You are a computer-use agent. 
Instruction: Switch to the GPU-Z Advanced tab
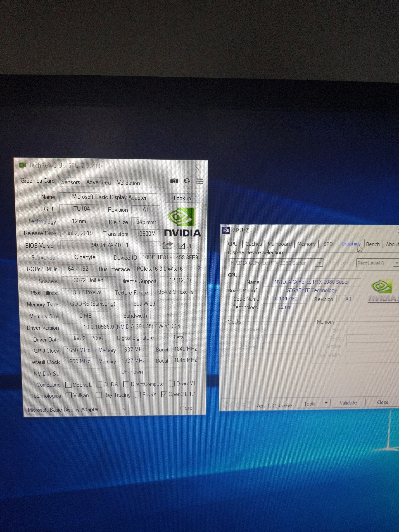click(x=98, y=182)
